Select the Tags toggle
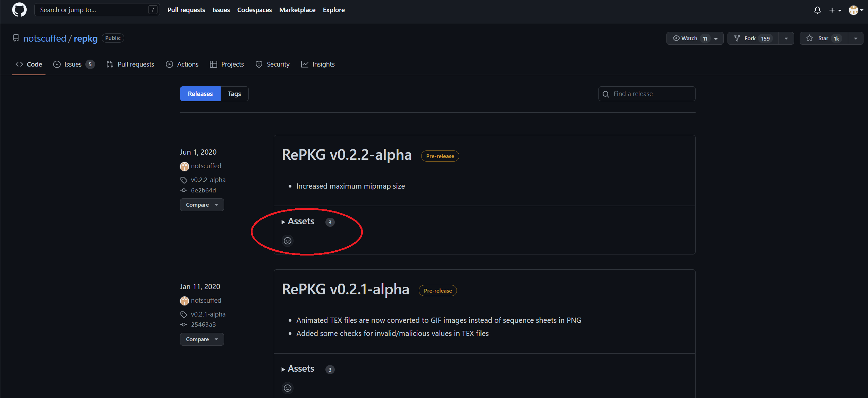Viewport: 868px width, 398px height. pos(235,94)
